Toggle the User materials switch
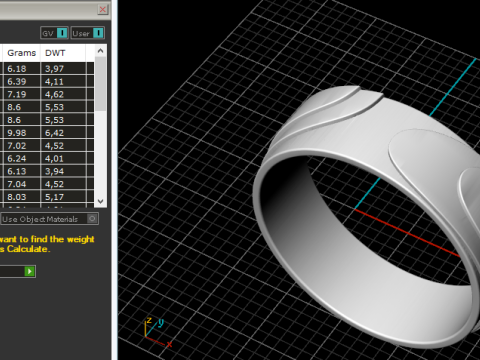This screenshot has height=360, width=480. [88, 33]
